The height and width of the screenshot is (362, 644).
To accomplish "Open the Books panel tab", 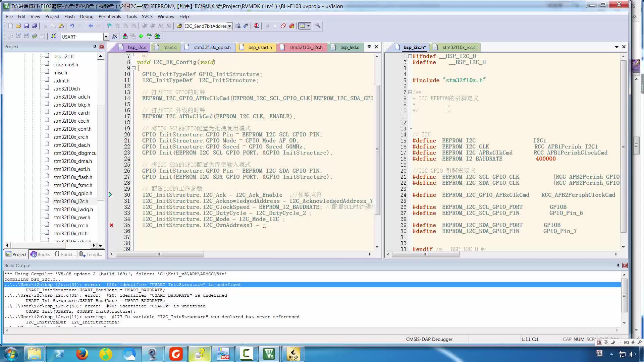I will coord(40,254).
